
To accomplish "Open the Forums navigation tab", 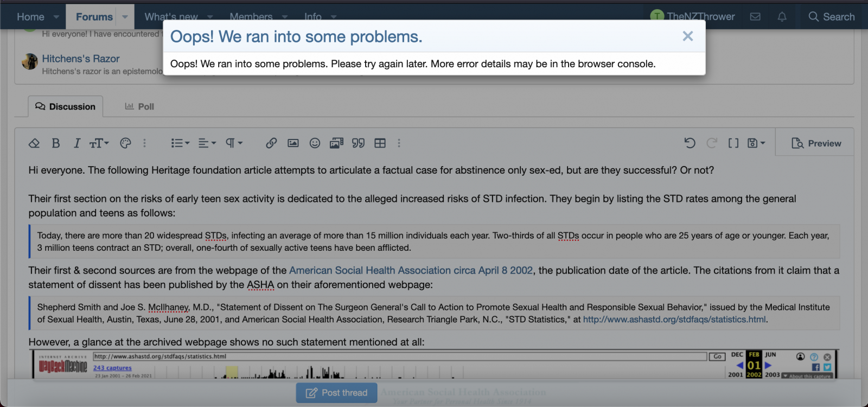I will tap(94, 17).
